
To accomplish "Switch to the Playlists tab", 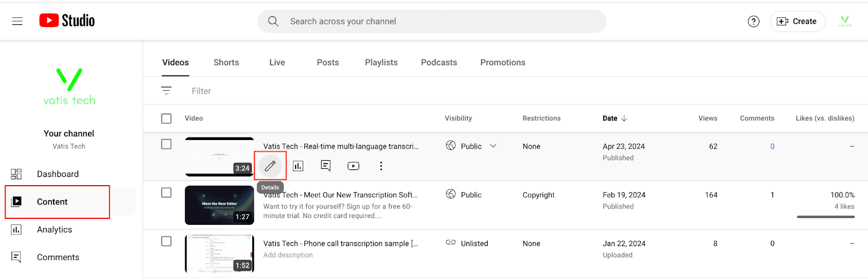I will point(381,62).
